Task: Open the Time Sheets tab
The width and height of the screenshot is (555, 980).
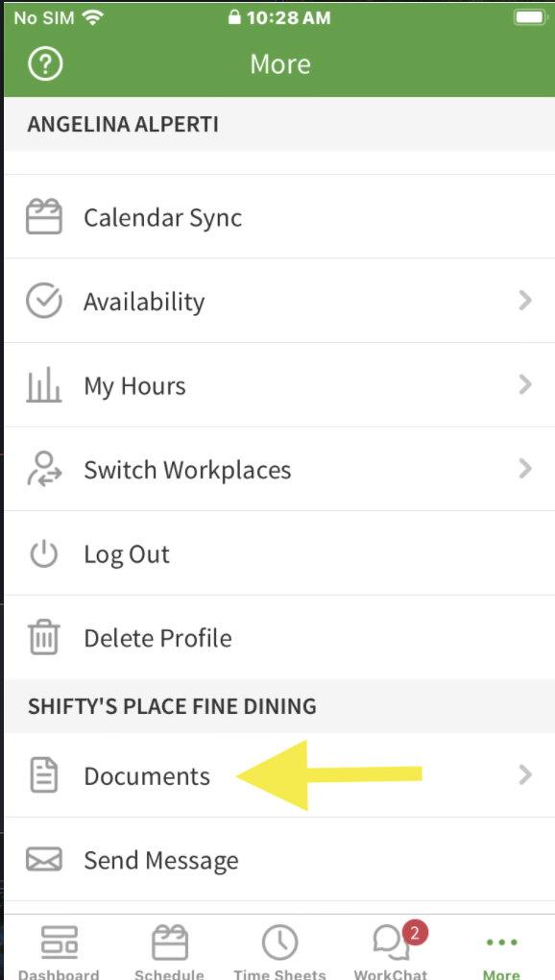Action: pos(279,952)
